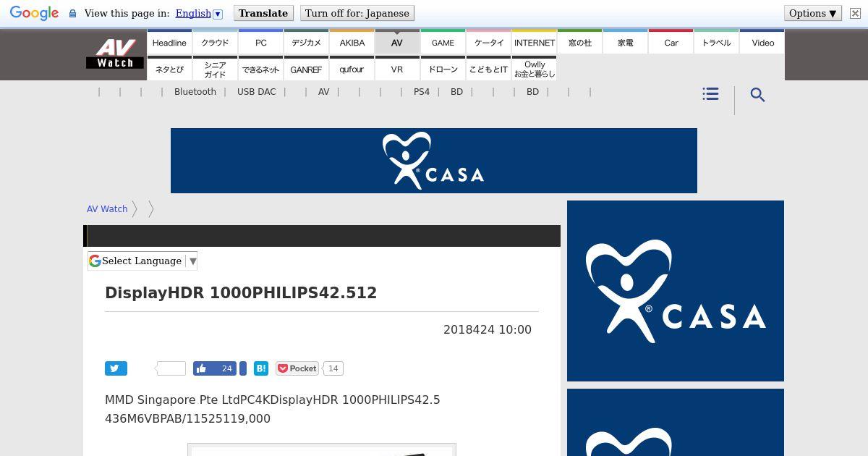Open the VR tab
868x456 pixels.
click(397, 69)
